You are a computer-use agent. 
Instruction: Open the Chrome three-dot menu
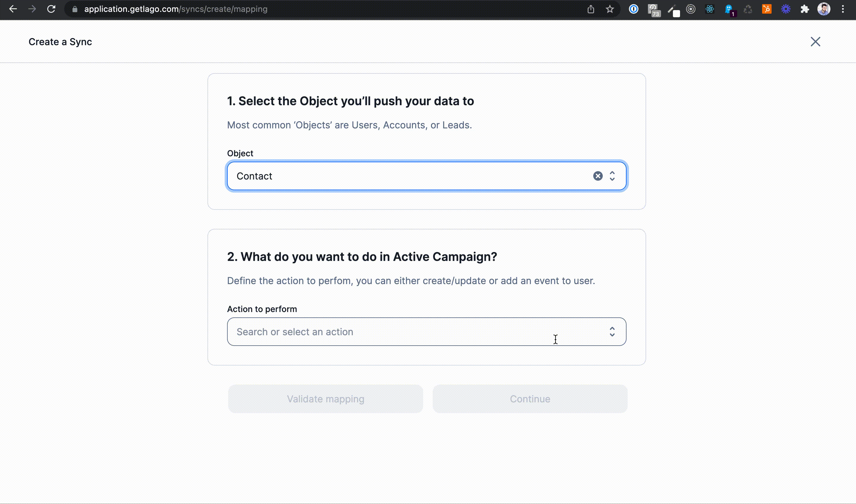[x=843, y=9]
